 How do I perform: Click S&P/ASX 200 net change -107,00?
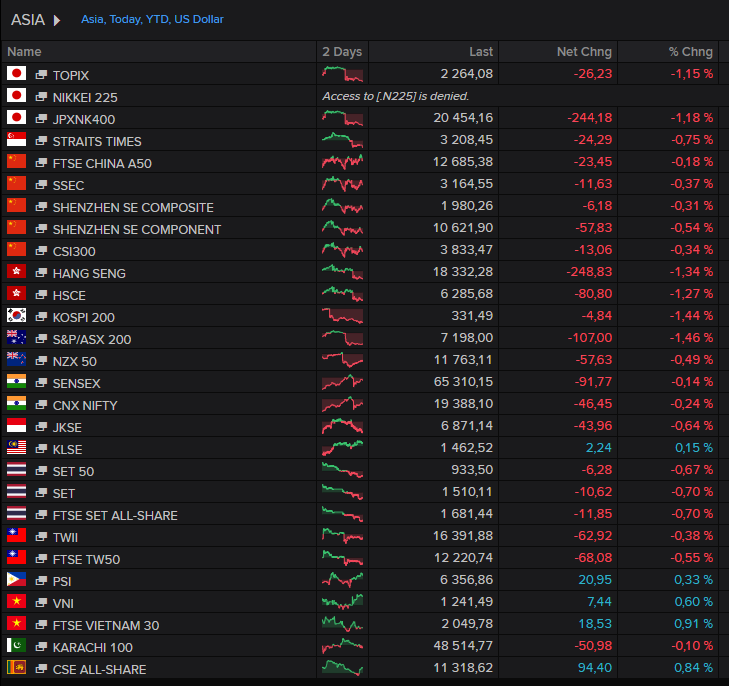[590, 338]
